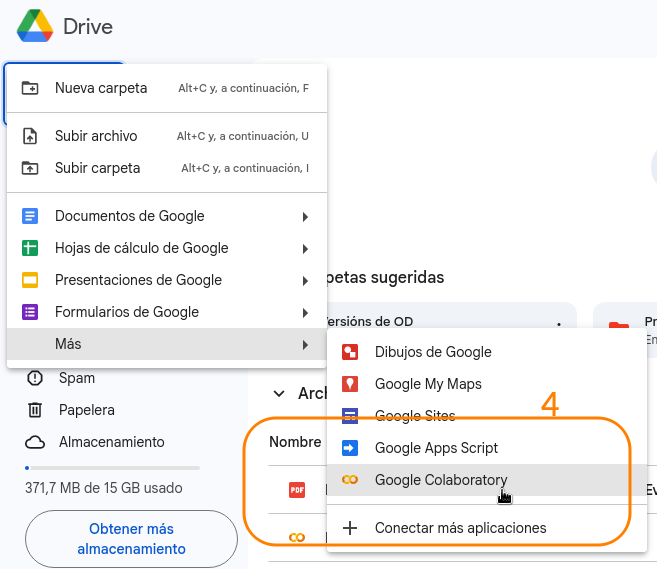Expand Hojas de cálculo de Google submenu arrow

(305, 249)
